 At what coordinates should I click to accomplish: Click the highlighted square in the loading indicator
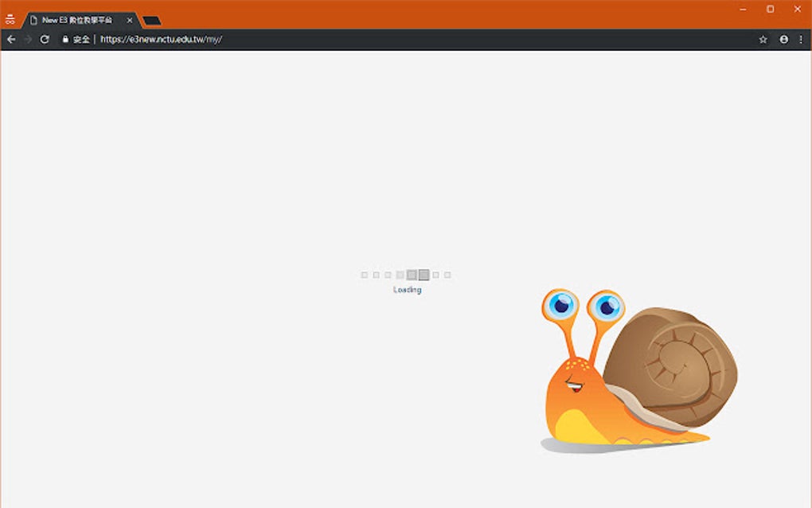[x=423, y=274]
